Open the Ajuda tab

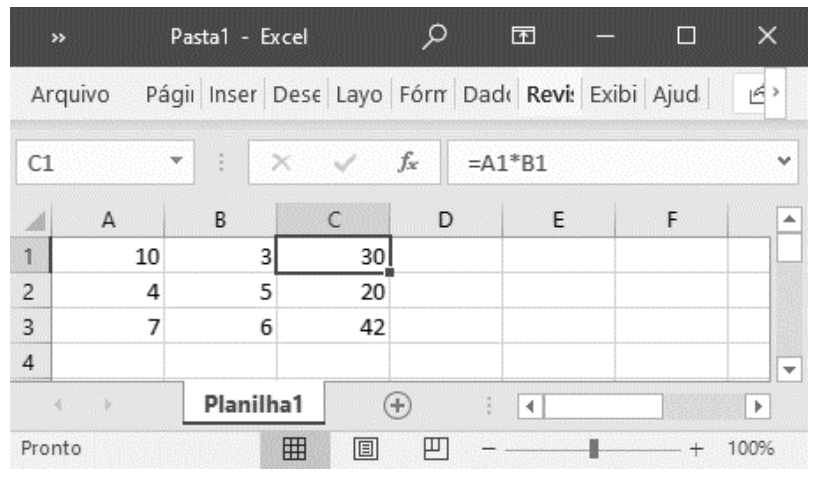[x=676, y=94]
